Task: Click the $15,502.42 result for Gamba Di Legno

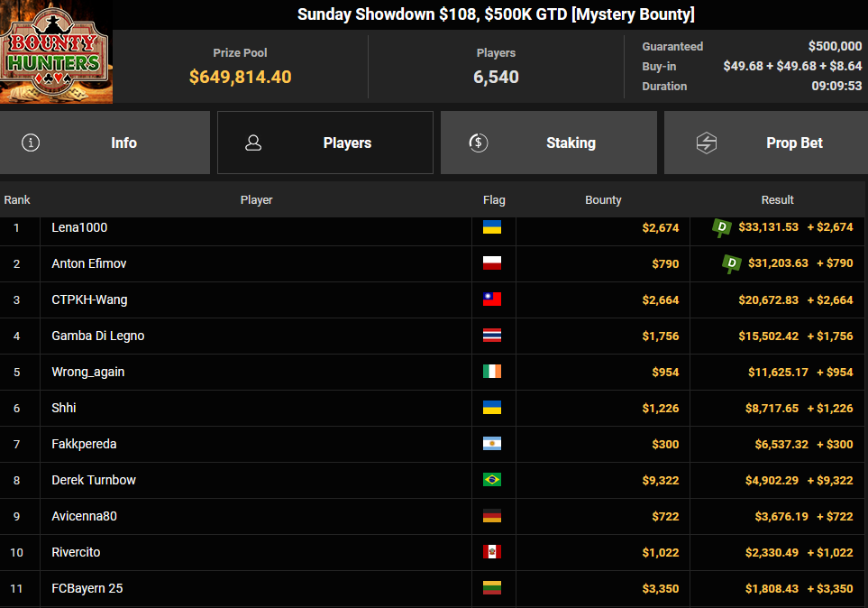Action: point(768,336)
